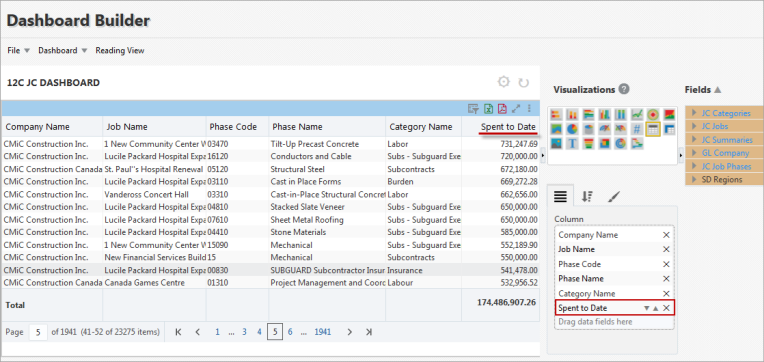Choose the 3D cylinder pie visualization
The width and height of the screenshot is (764, 362).
click(x=589, y=129)
